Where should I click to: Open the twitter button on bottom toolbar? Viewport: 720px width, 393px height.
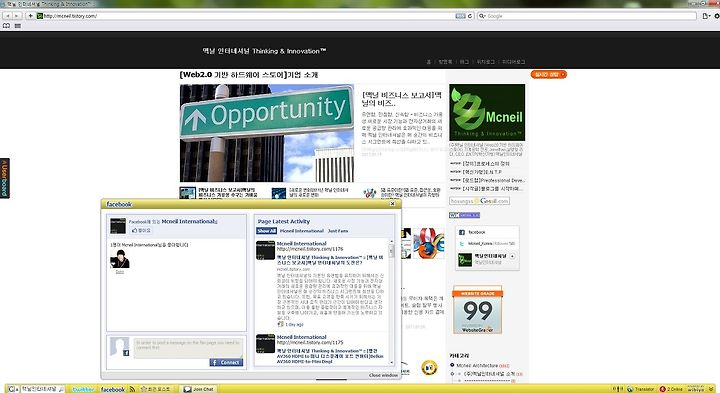83,389
